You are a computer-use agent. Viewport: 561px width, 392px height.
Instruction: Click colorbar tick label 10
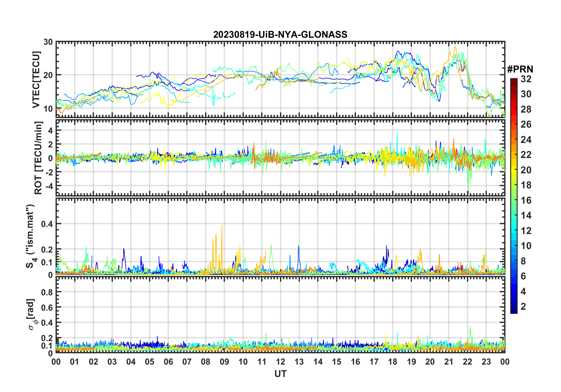(x=526, y=246)
